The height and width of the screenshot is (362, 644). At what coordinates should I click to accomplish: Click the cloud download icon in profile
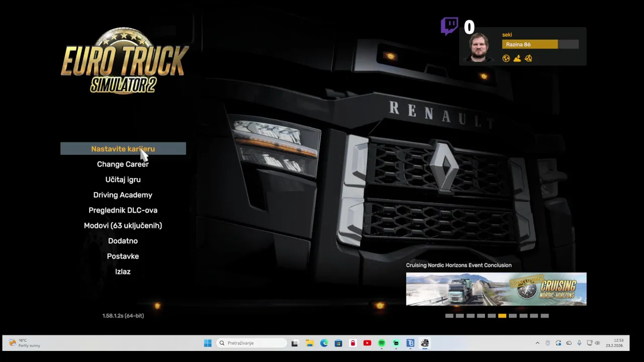click(x=517, y=58)
